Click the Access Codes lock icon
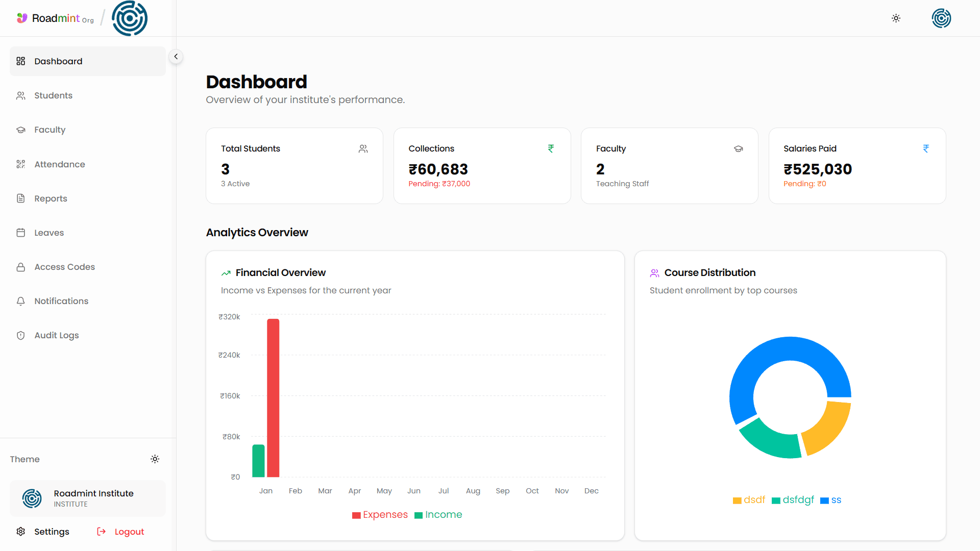The height and width of the screenshot is (551, 980). [x=20, y=267]
